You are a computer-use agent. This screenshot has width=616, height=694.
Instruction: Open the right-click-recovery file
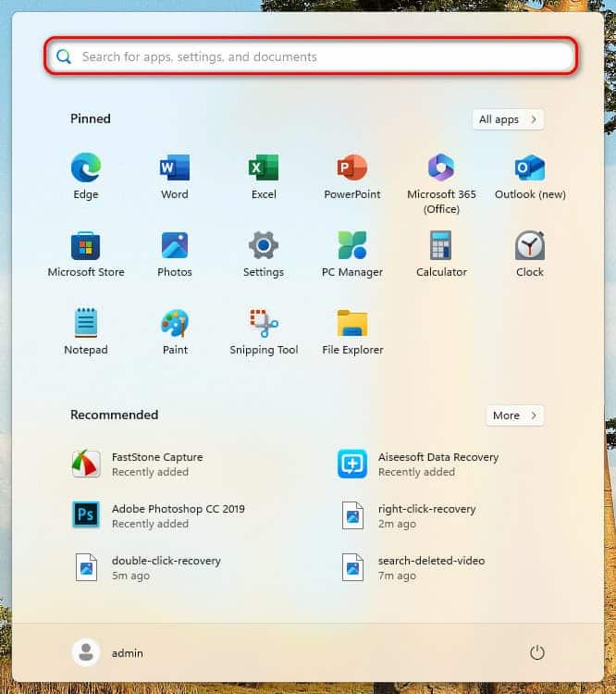pos(409,516)
